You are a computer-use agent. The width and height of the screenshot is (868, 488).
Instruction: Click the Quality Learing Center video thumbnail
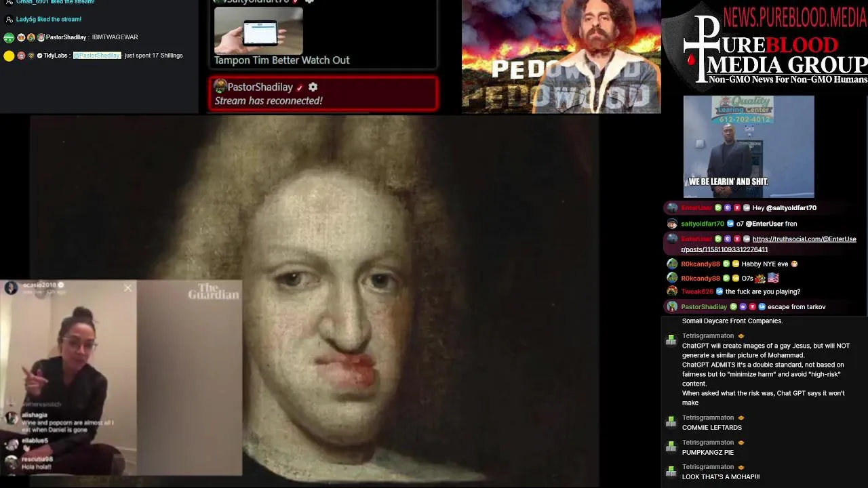click(x=749, y=146)
